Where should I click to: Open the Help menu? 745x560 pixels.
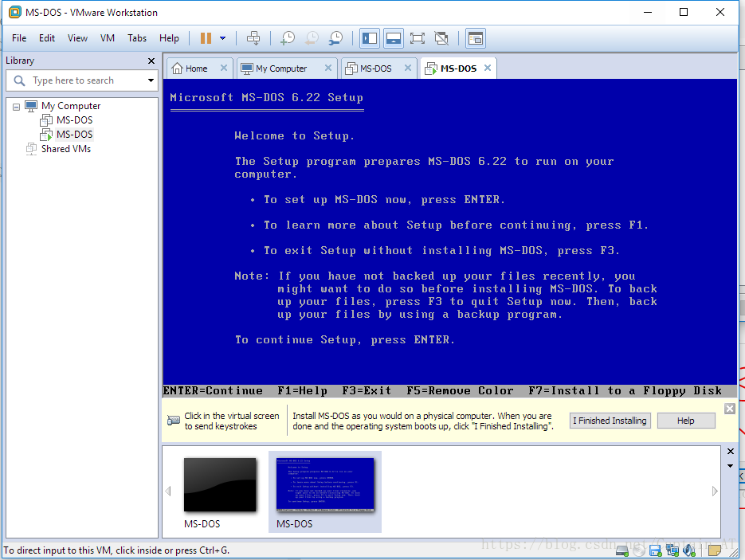click(169, 38)
